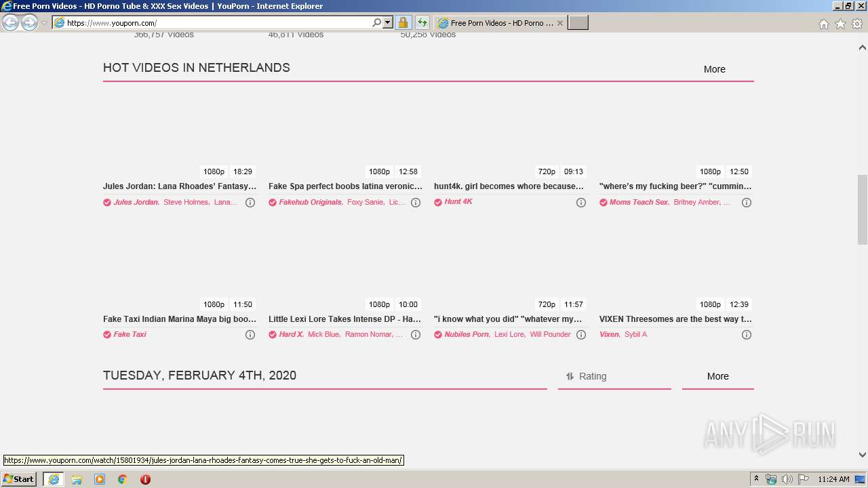Viewport: 868px width, 488px height.
Task: Close the current browser tab
Action: pyautogui.click(x=560, y=23)
